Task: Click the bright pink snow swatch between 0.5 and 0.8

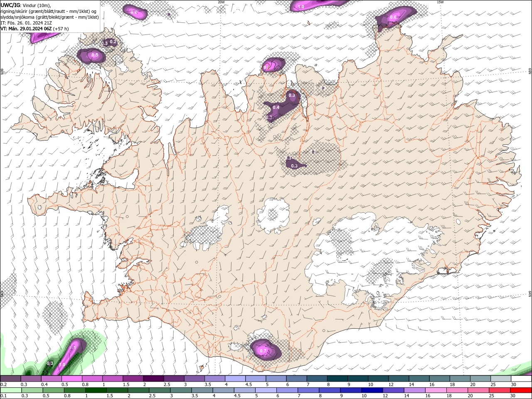Action: pos(71,379)
